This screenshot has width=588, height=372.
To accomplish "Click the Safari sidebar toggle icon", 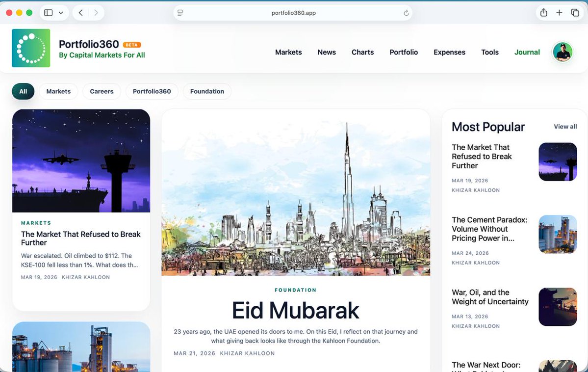I will 49,13.
